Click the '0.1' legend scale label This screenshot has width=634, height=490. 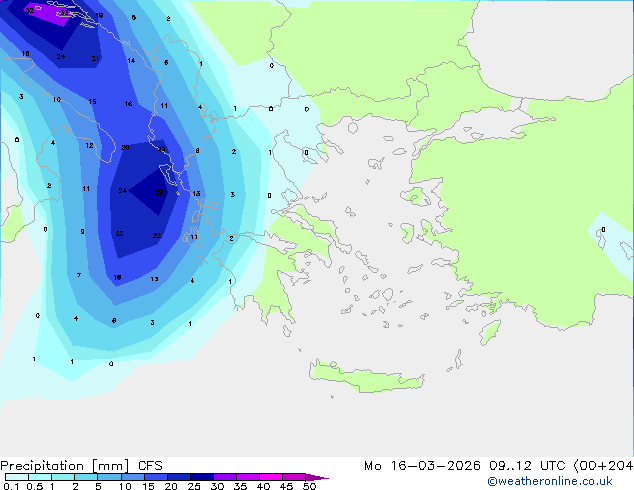(x=11, y=486)
